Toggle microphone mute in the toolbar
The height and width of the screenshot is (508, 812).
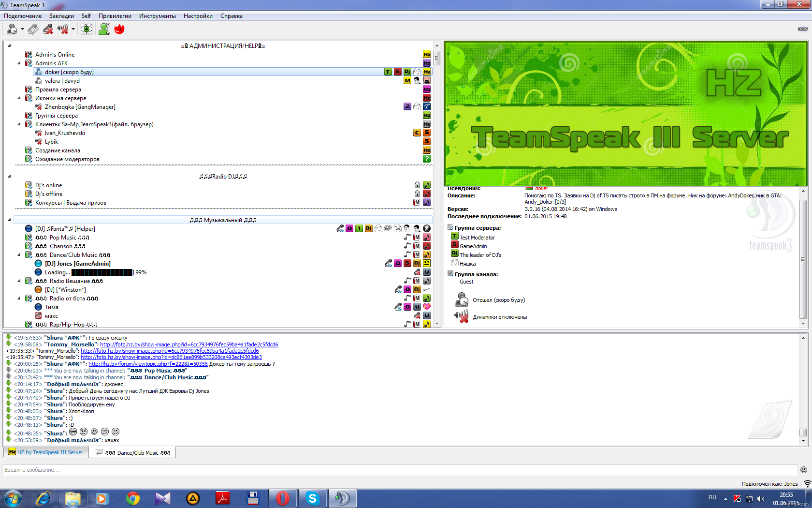48,30
